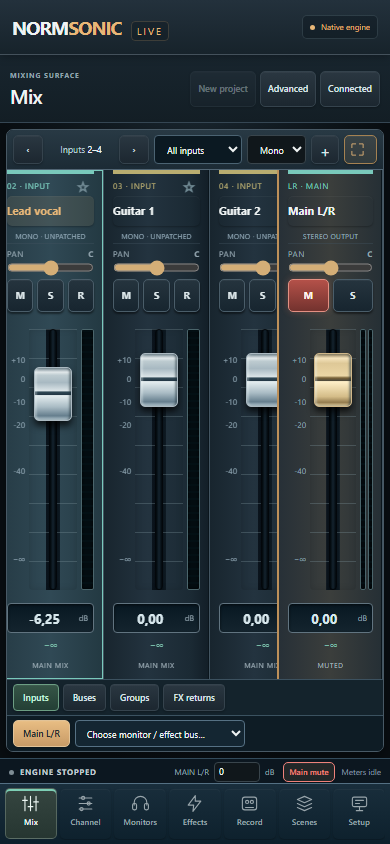
Task: Unmute the Main L/R channel
Action: click(x=308, y=296)
